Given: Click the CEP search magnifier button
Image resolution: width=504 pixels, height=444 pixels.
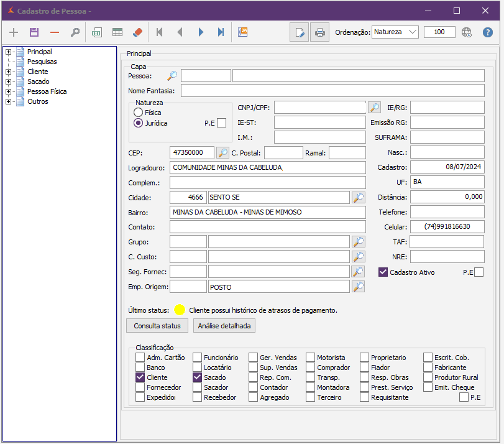Looking at the screenshot, I should click(222, 152).
